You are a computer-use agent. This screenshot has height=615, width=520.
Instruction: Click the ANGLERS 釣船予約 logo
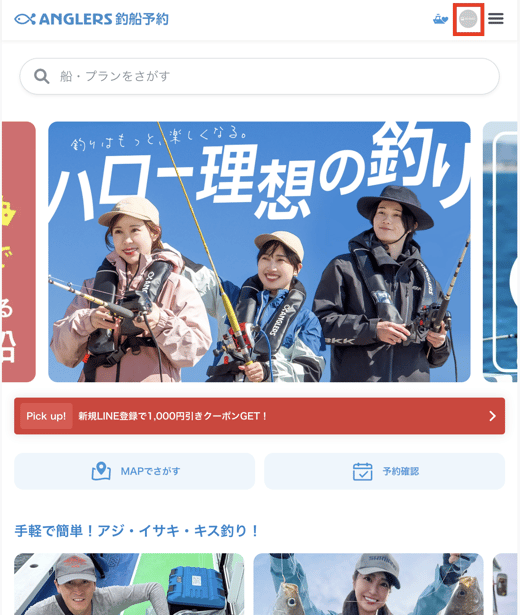tap(91, 19)
